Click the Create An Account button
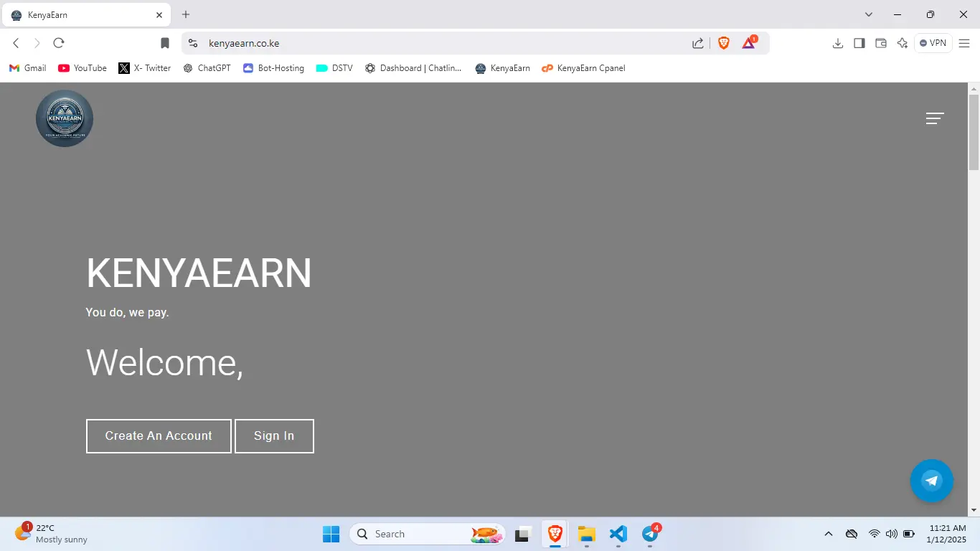This screenshot has height=551, width=980. tap(159, 436)
